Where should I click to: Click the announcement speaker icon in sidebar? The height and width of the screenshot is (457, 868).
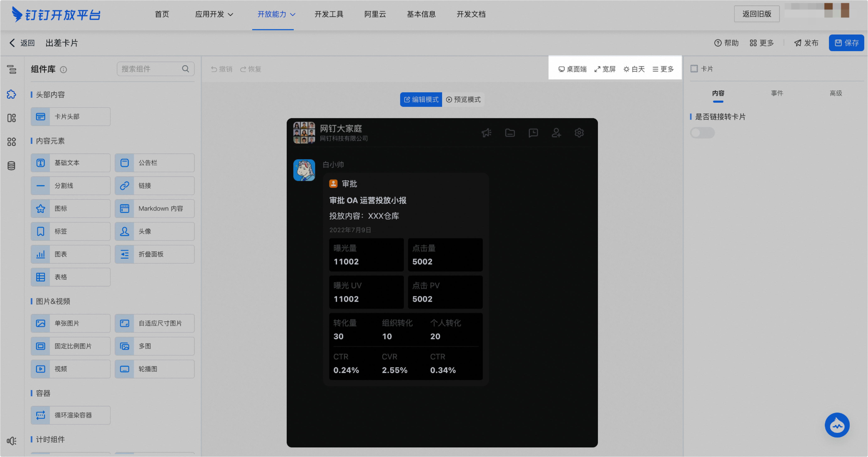11,441
